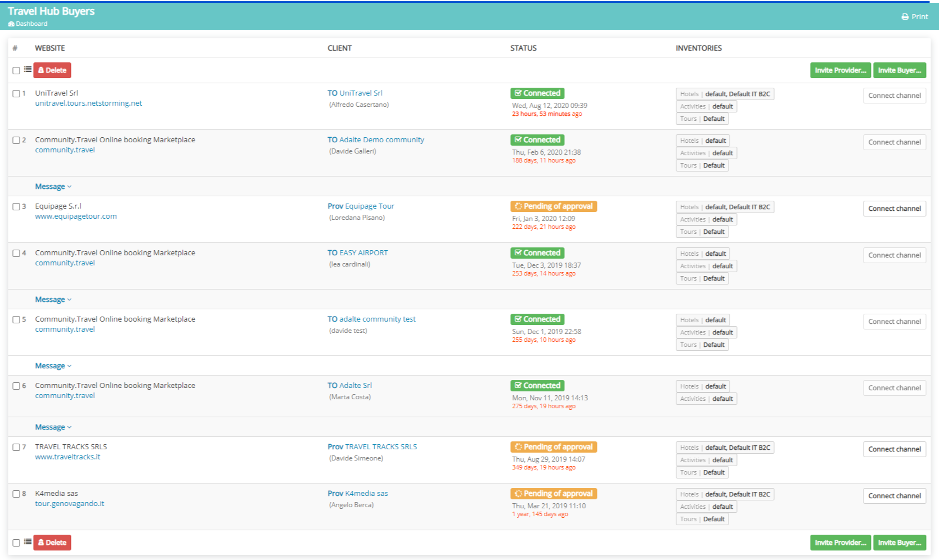The height and width of the screenshot is (560, 939).
Task: Click the list icon in the bottom action row
Action: tap(28, 541)
